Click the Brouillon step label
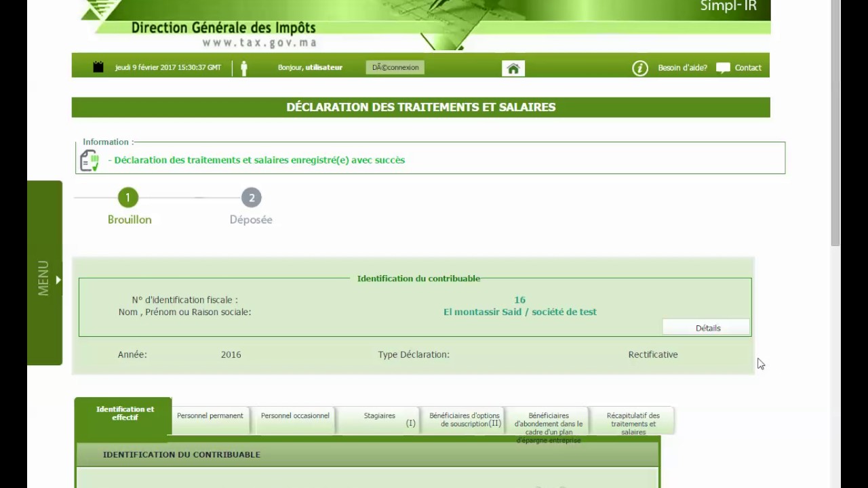The image size is (868, 488). tap(130, 220)
